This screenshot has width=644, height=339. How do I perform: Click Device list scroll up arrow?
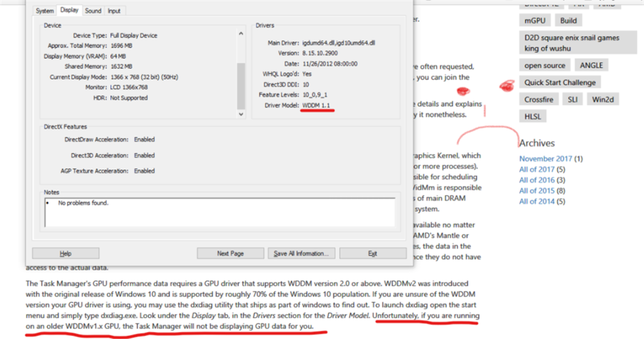pyautogui.click(x=241, y=34)
